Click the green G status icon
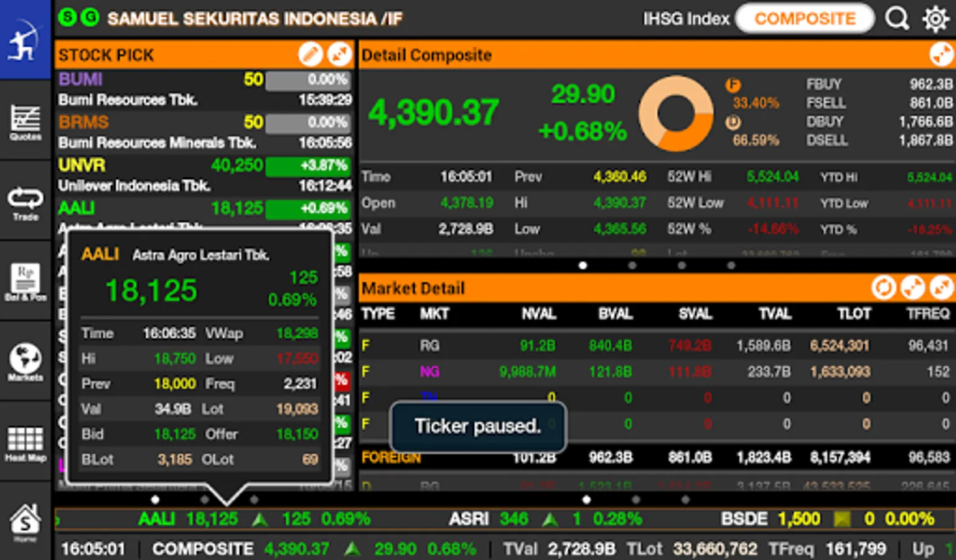Screen dimensions: 956x560 click(90, 17)
